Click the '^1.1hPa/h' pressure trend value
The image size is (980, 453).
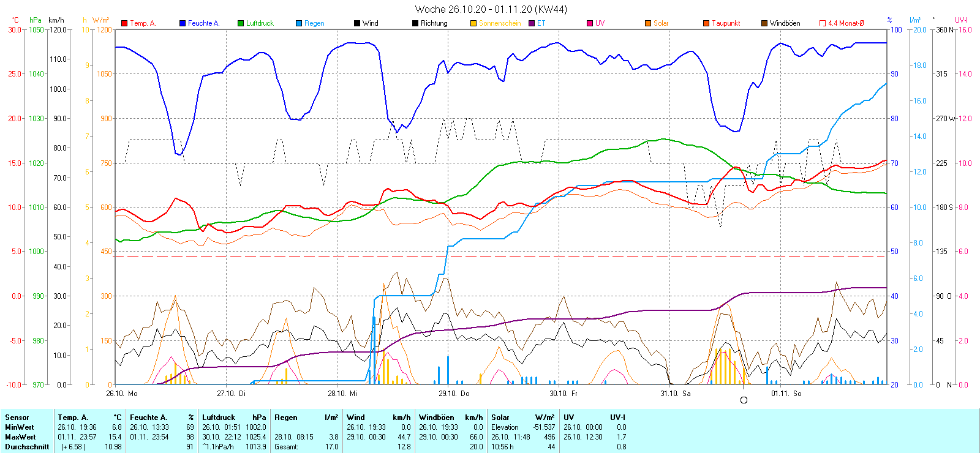(x=218, y=447)
